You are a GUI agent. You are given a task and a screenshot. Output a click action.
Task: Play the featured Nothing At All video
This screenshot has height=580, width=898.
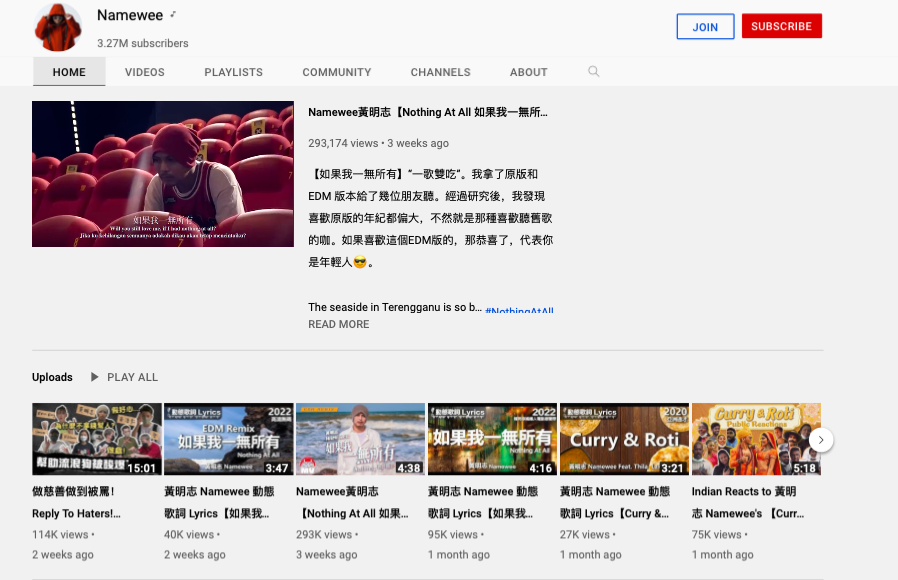point(163,174)
